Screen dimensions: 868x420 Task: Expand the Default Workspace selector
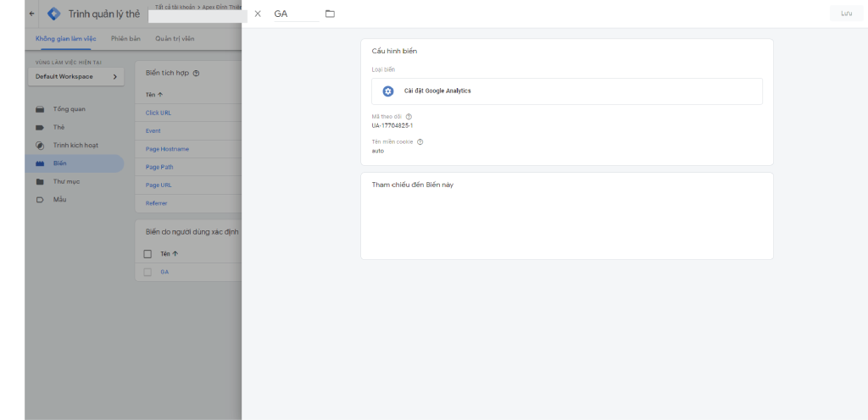[x=75, y=77]
